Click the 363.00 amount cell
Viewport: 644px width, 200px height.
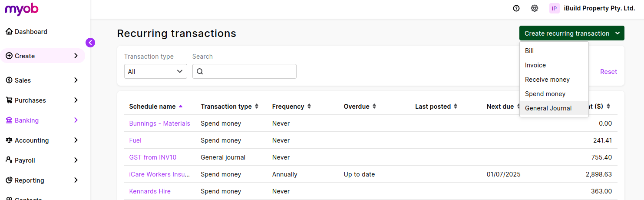tap(601, 191)
